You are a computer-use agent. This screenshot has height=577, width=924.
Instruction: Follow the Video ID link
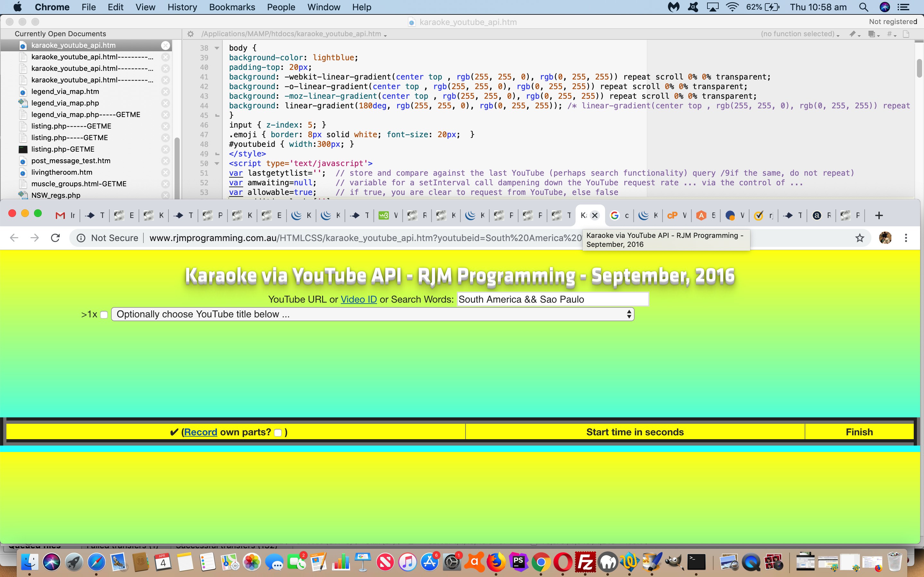pos(358,300)
